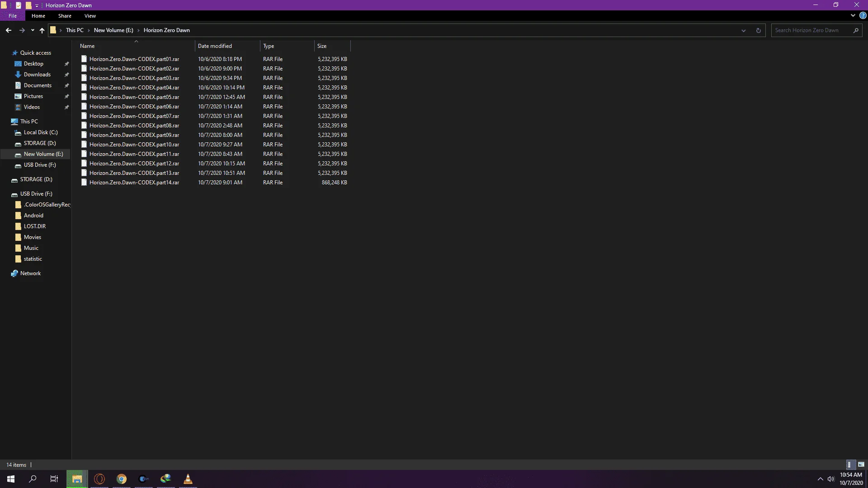Select Horizon.Zero.Dawn-CODEX.part01.rar file

point(134,59)
